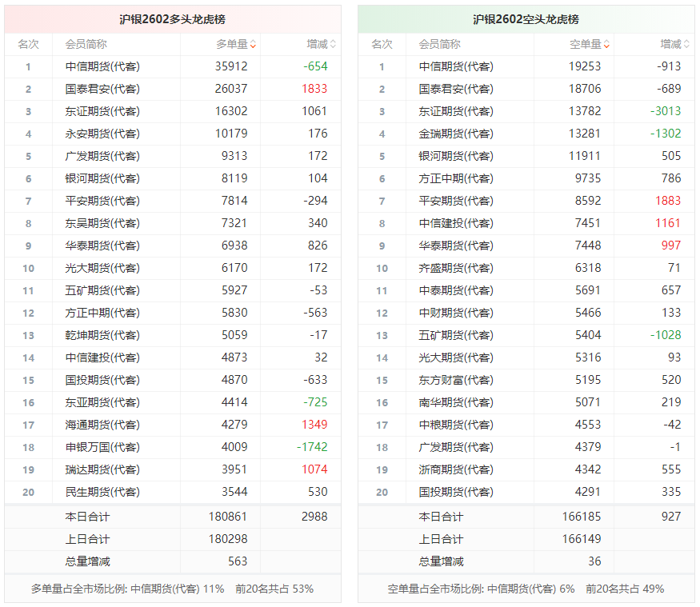Click red change value 997
700x607 pixels.
tap(671, 246)
